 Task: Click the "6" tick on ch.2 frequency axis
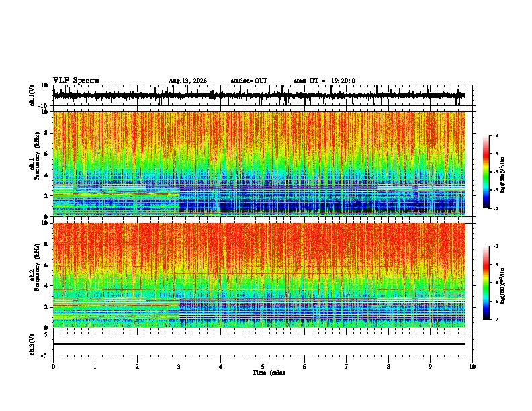pos(47,265)
